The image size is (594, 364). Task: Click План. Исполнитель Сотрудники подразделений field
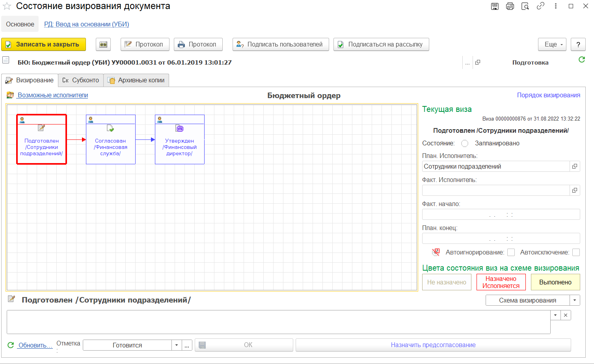click(x=496, y=166)
